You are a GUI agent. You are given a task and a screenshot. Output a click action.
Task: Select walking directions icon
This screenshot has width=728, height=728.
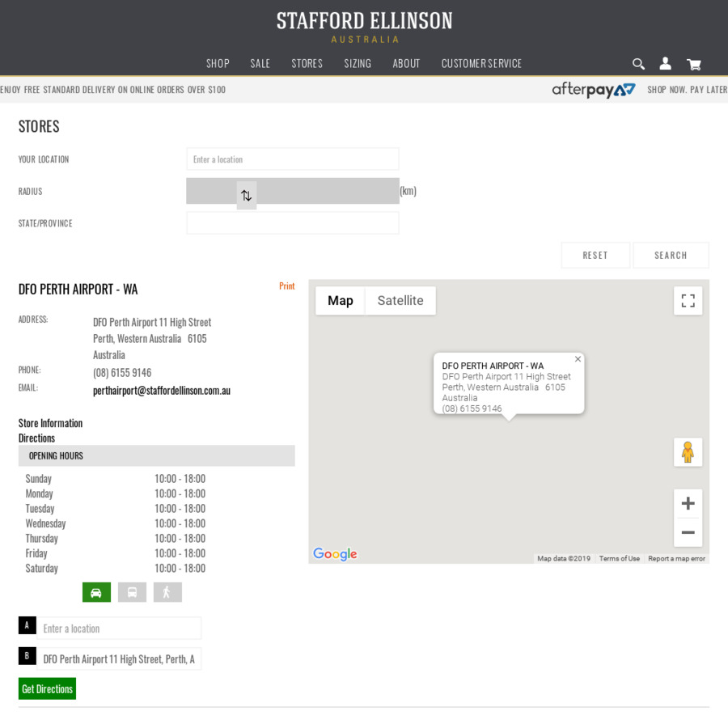coord(167,592)
